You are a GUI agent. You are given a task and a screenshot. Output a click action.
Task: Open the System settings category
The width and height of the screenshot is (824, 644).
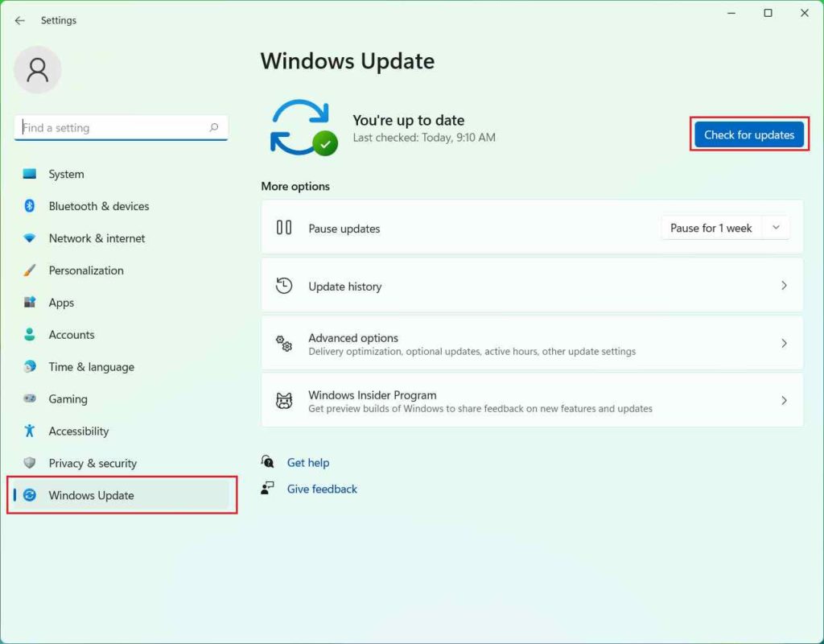[x=122, y=174]
